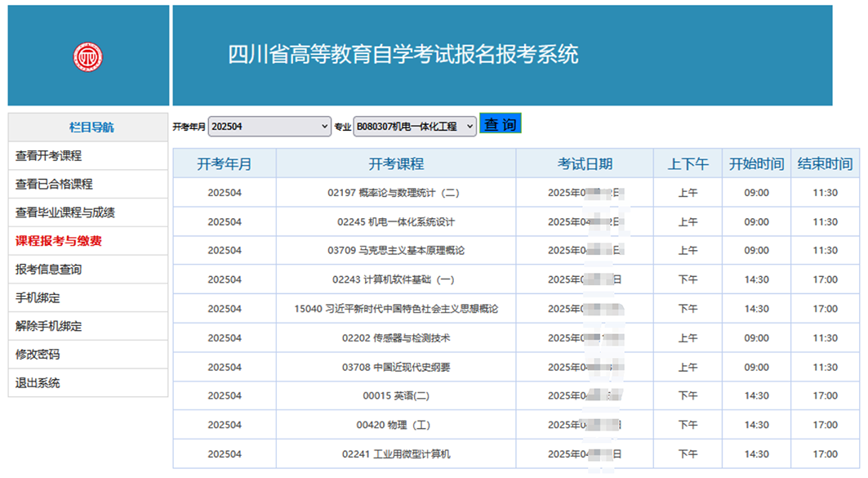Image resolution: width=868 pixels, height=478 pixels.
Task: Select the 02245 机电一体化系统设计 course
Action: 395,221
